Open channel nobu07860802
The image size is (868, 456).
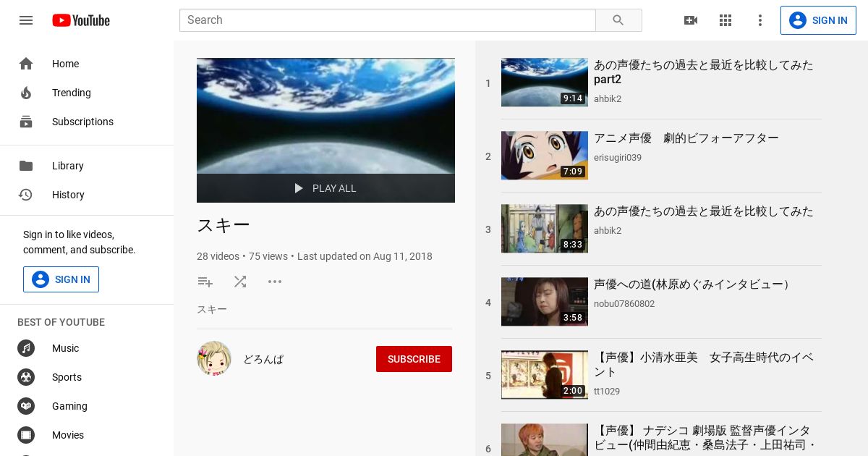tap(624, 304)
